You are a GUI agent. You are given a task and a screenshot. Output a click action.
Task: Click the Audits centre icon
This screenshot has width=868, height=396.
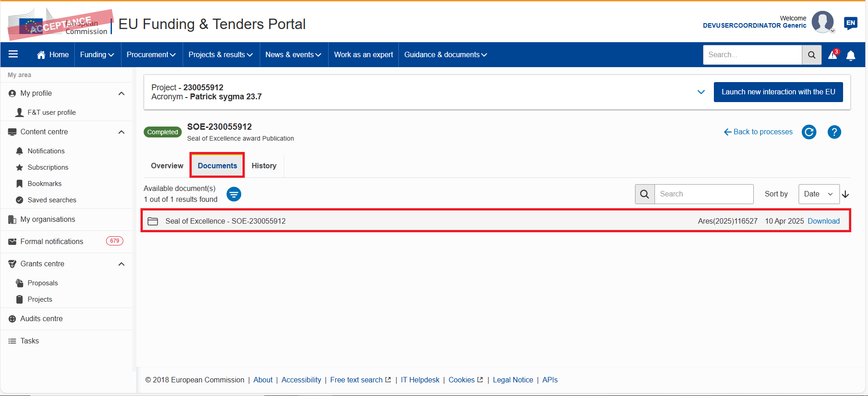(12, 319)
